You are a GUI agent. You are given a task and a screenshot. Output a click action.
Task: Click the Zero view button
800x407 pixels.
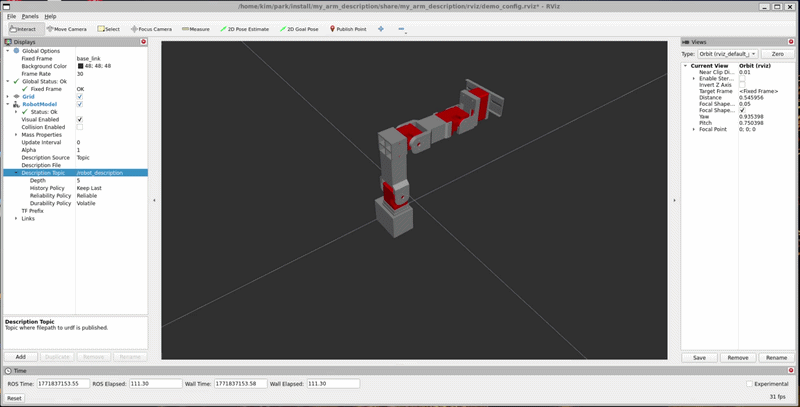[778, 54]
